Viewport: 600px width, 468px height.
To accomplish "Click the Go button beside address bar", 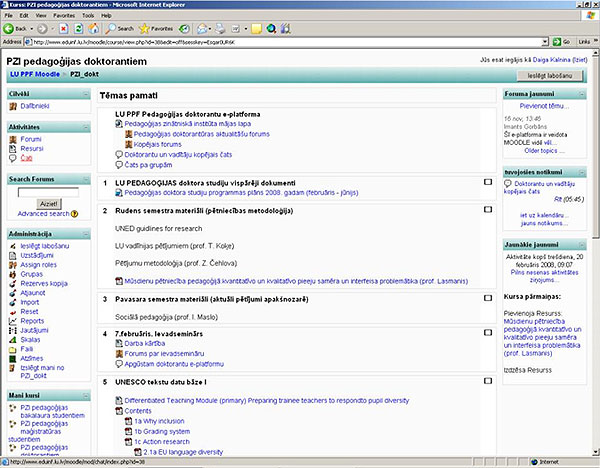I will click(x=561, y=42).
